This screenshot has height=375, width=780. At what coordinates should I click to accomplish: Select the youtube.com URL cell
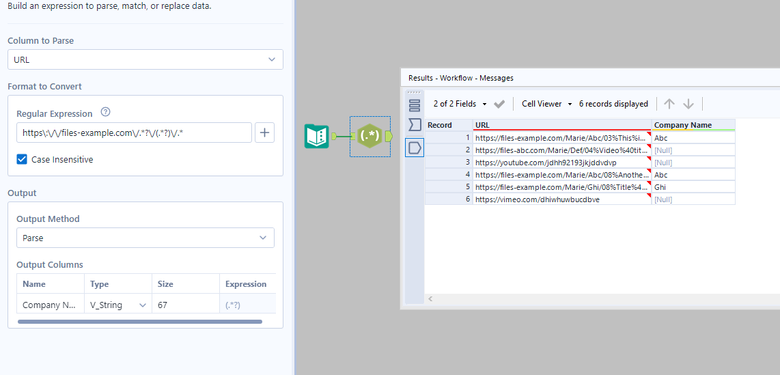[562, 162]
